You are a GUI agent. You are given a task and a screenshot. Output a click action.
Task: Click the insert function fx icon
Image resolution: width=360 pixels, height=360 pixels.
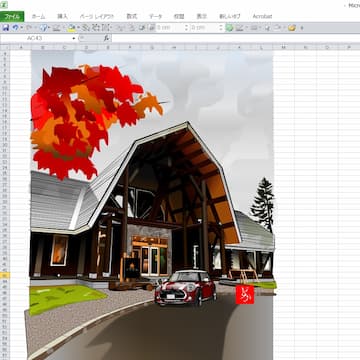pos(106,38)
